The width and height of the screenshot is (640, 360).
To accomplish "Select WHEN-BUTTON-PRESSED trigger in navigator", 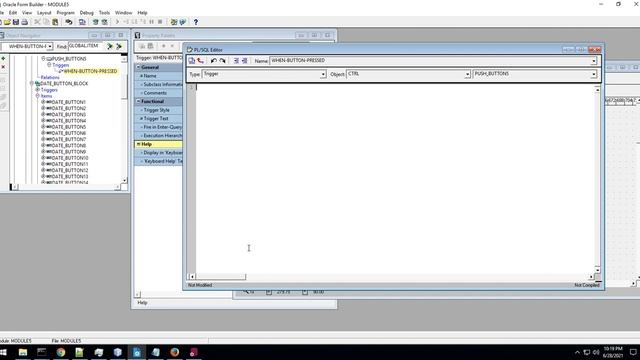I will pos(90,71).
